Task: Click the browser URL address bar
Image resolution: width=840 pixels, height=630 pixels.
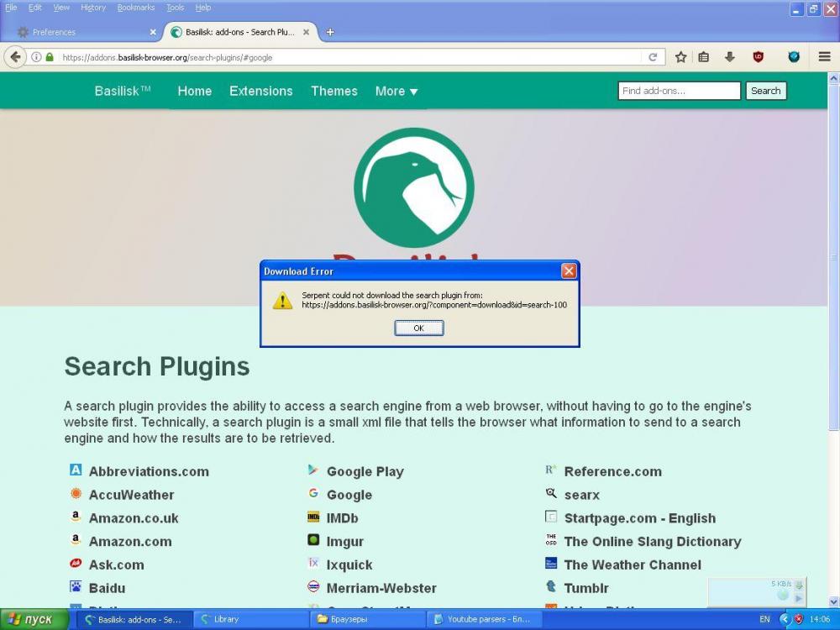Action: [x=351, y=57]
